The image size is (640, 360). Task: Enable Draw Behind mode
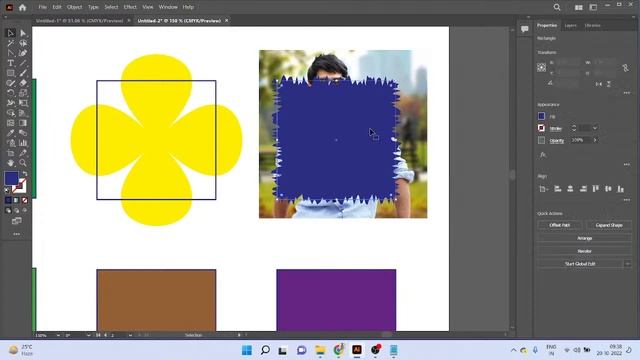click(x=16, y=211)
